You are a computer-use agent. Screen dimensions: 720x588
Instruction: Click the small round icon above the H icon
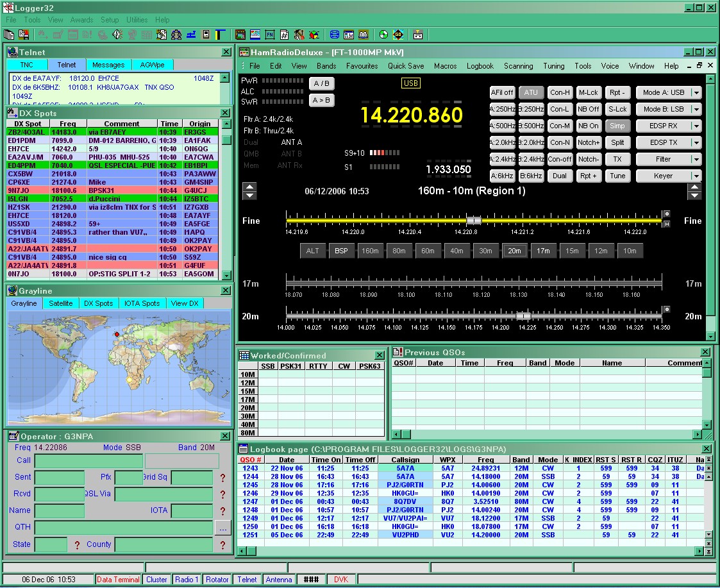coord(667,214)
